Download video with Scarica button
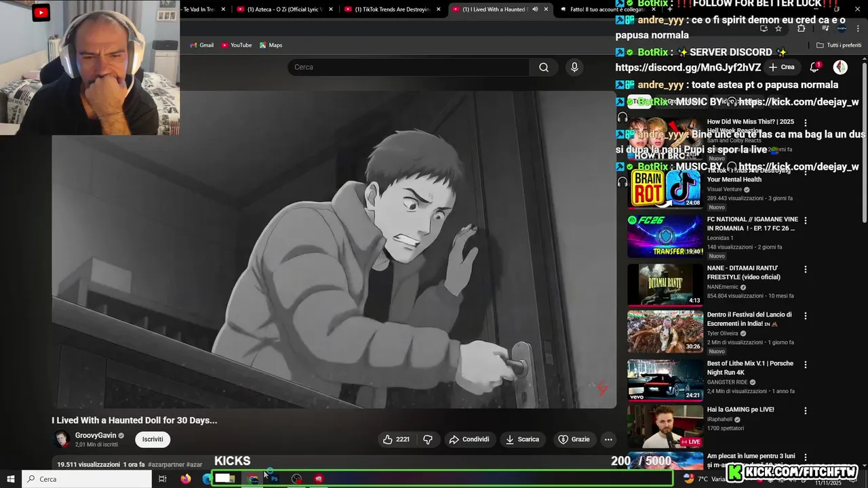868x488 pixels. pyautogui.click(x=522, y=439)
